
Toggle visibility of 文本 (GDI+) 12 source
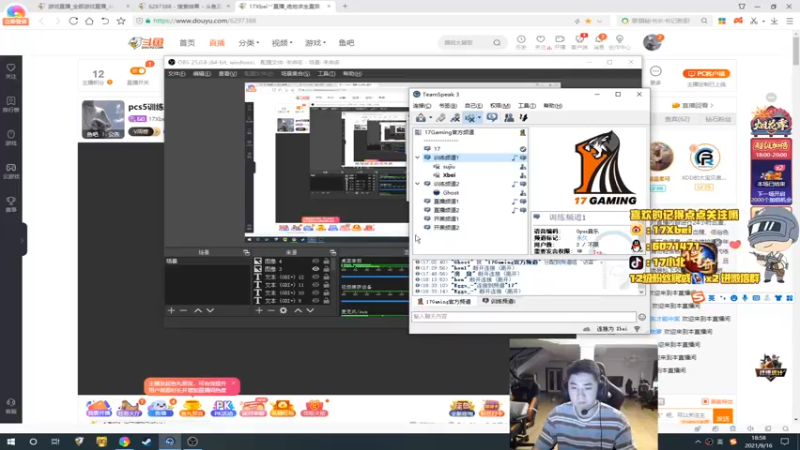pos(315,277)
